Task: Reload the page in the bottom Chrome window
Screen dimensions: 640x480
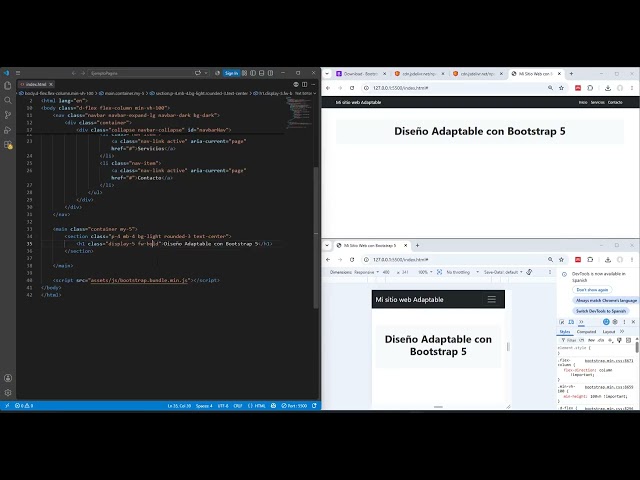Action: click(352, 260)
